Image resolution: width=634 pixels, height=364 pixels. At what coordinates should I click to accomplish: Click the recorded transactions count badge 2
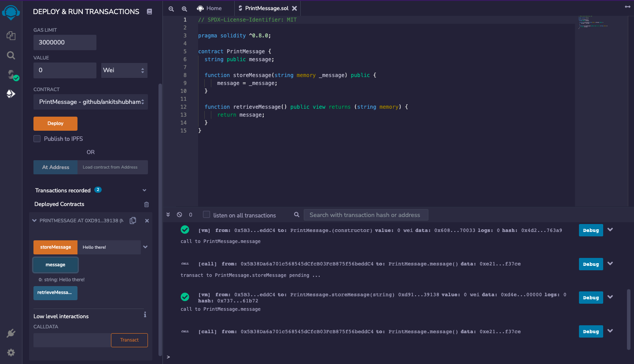coord(98,190)
